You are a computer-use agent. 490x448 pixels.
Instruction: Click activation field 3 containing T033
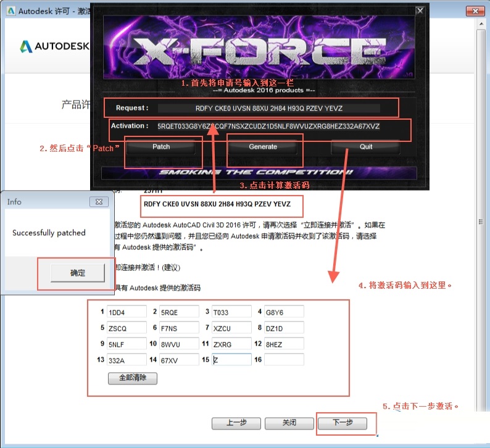click(x=231, y=312)
